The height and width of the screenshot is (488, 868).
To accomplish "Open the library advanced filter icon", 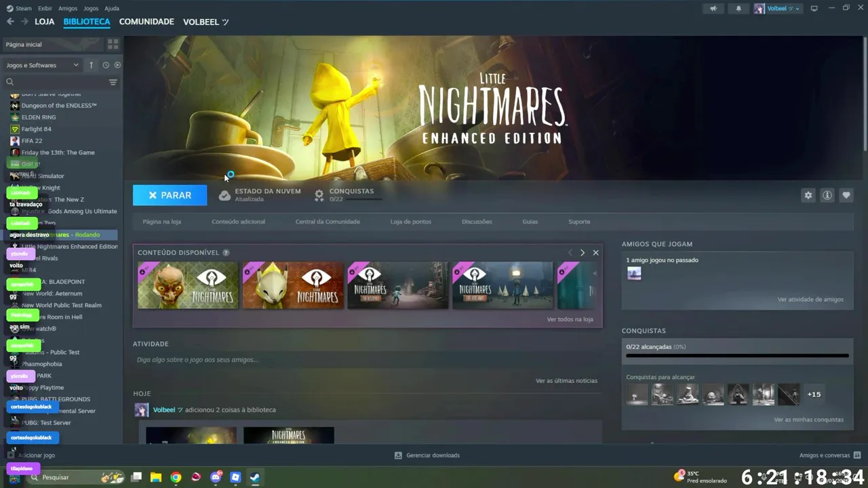I will (x=113, y=82).
